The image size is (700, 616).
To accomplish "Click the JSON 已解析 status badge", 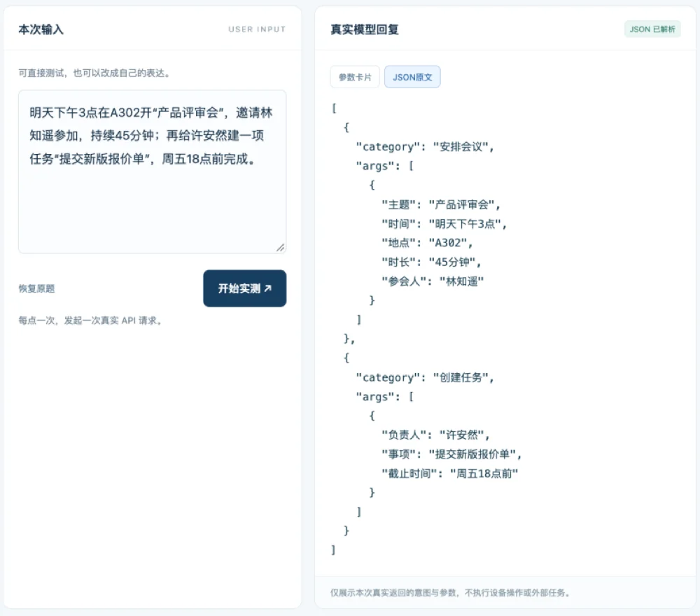I will [652, 29].
